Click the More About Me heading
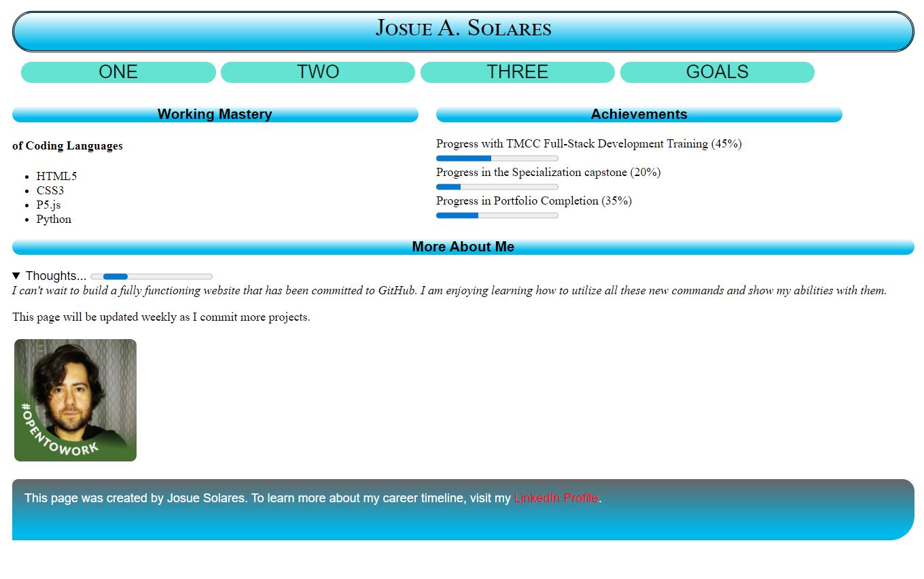 point(463,247)
